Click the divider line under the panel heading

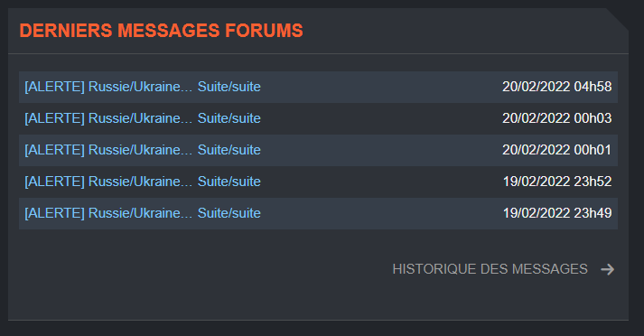pos(318,54)
